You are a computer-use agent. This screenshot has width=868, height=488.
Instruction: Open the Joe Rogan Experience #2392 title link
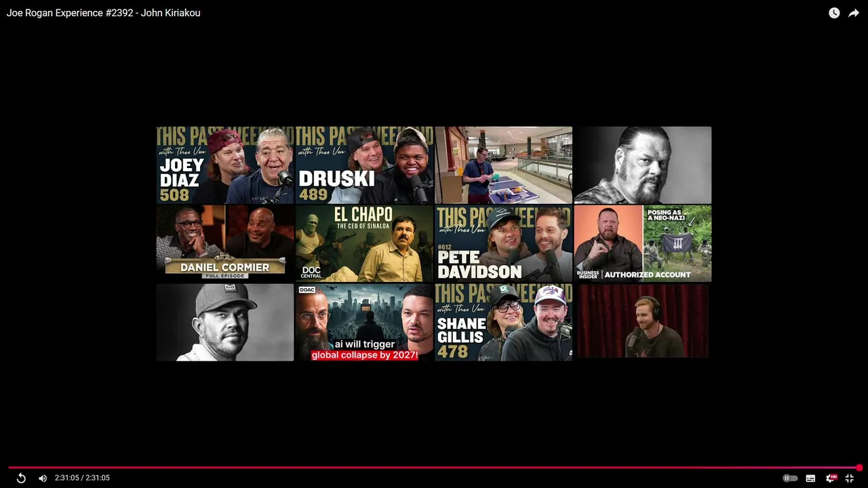tap(104, 13)
